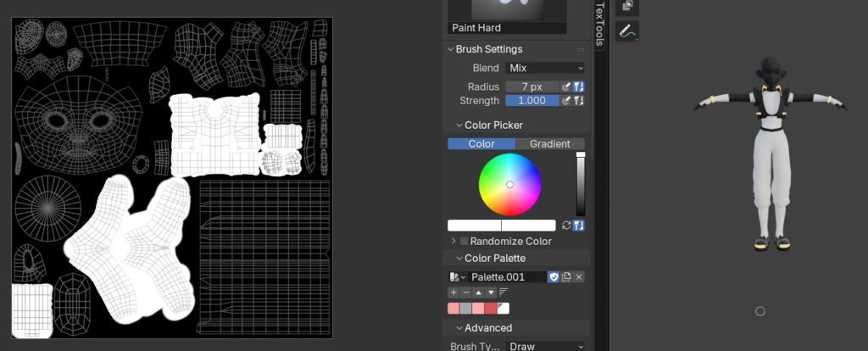
Task: Switch to the Gradient tab
Action: [550, 144]
